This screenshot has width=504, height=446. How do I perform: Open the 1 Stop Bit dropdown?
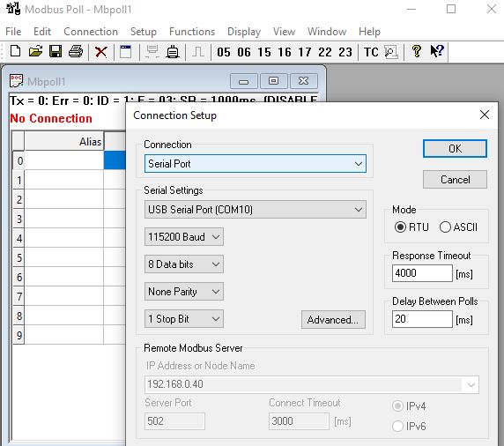(x=184, y=319)
